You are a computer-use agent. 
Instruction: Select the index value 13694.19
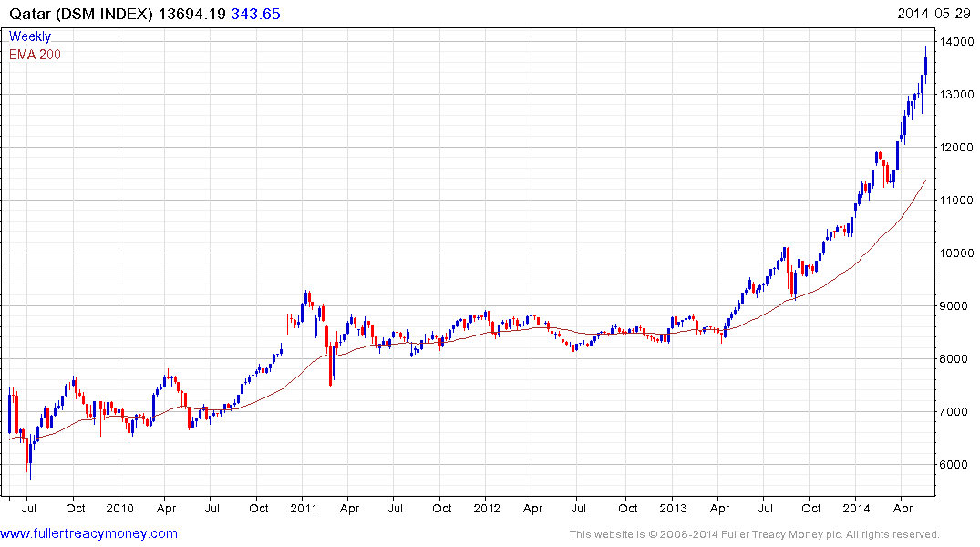pos(191,14)
